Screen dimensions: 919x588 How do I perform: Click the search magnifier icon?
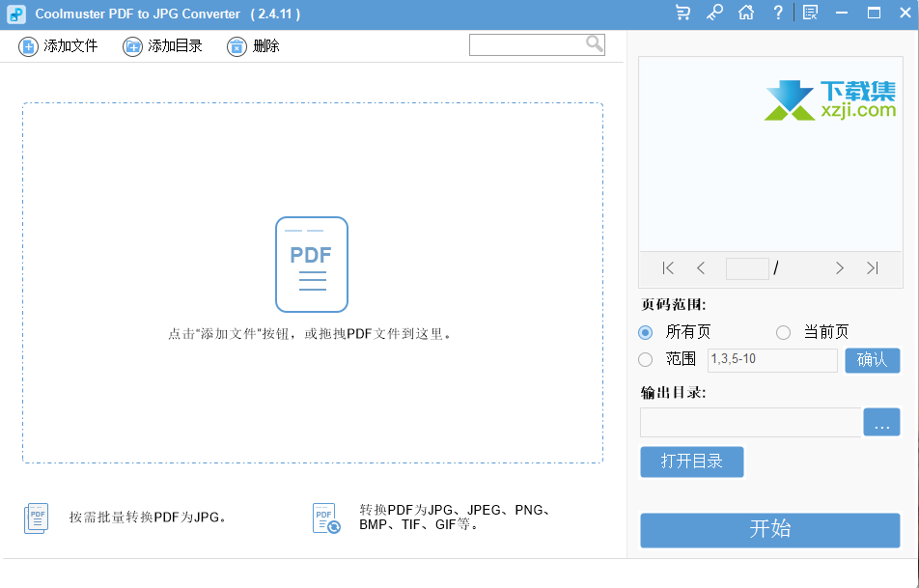(595, 44)
